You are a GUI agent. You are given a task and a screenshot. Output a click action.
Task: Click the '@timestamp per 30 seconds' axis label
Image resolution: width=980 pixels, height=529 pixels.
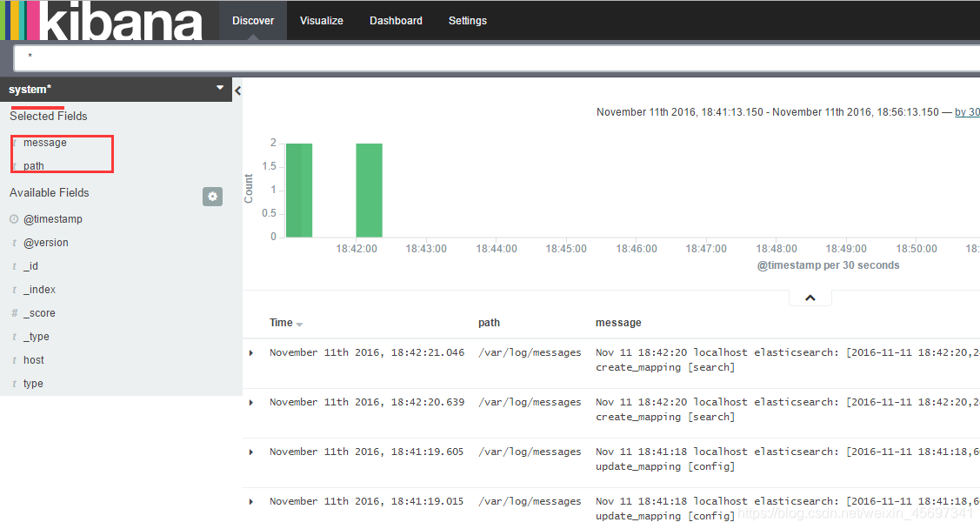pos(828,265)
